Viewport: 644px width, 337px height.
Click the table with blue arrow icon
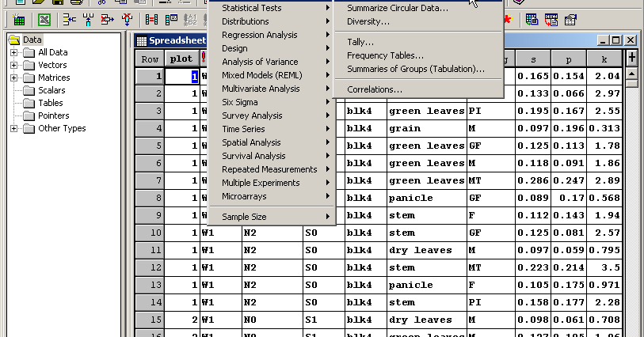pyautogui.click(x=570, y=19)
